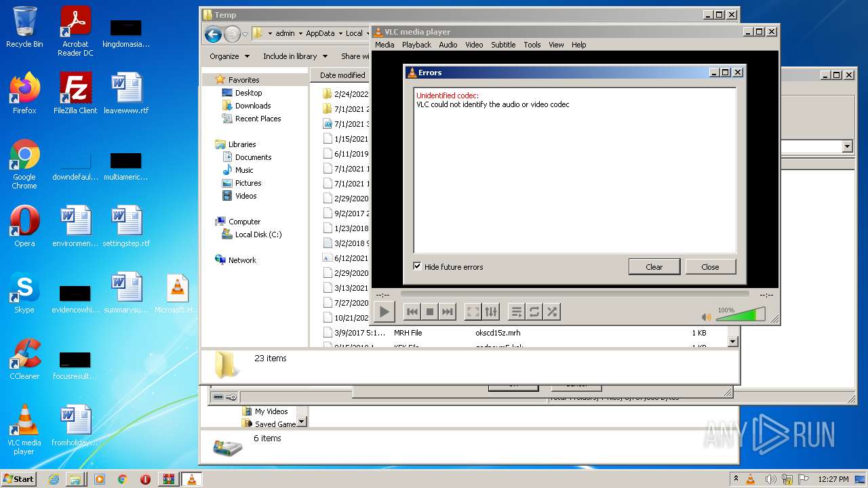Image resolution: width=868 pixels, height=488 pixels.
Task: Toggle VLC loop mode button
Action: [534, 312]
